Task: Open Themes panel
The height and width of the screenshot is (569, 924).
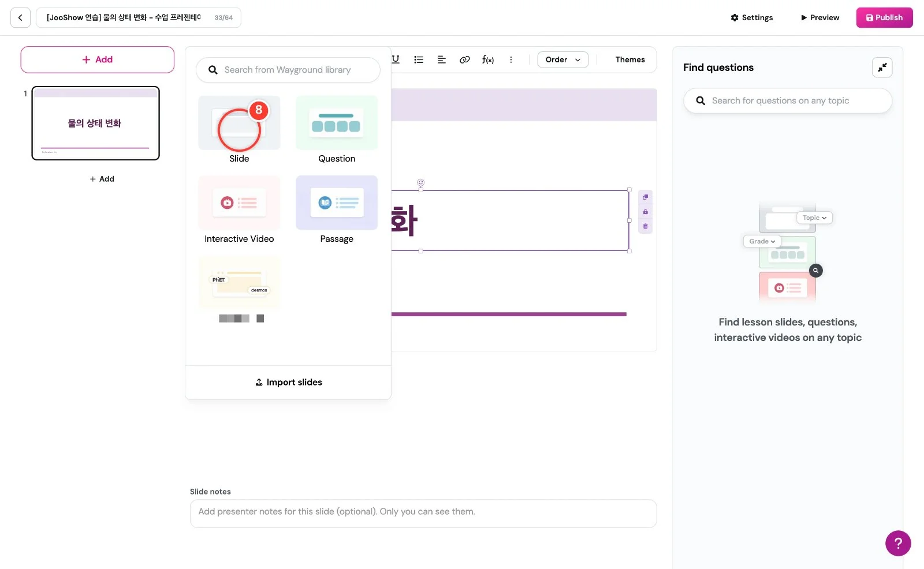Action: pos(630,59)
